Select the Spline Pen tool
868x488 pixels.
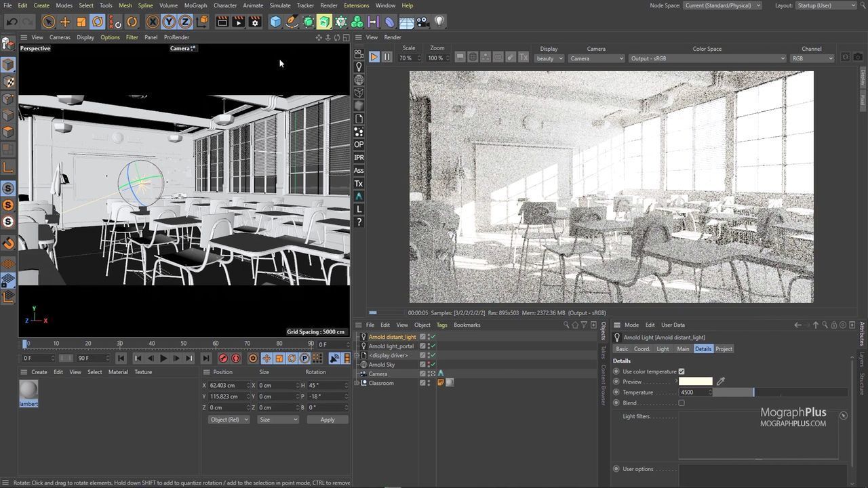tap(292, 22)
